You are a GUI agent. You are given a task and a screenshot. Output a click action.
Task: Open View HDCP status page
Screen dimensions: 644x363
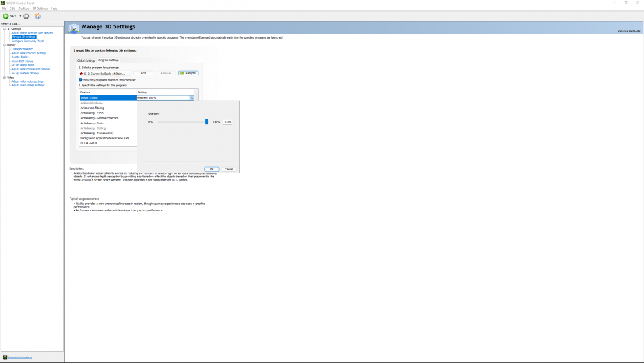click(x=22, y=61)
